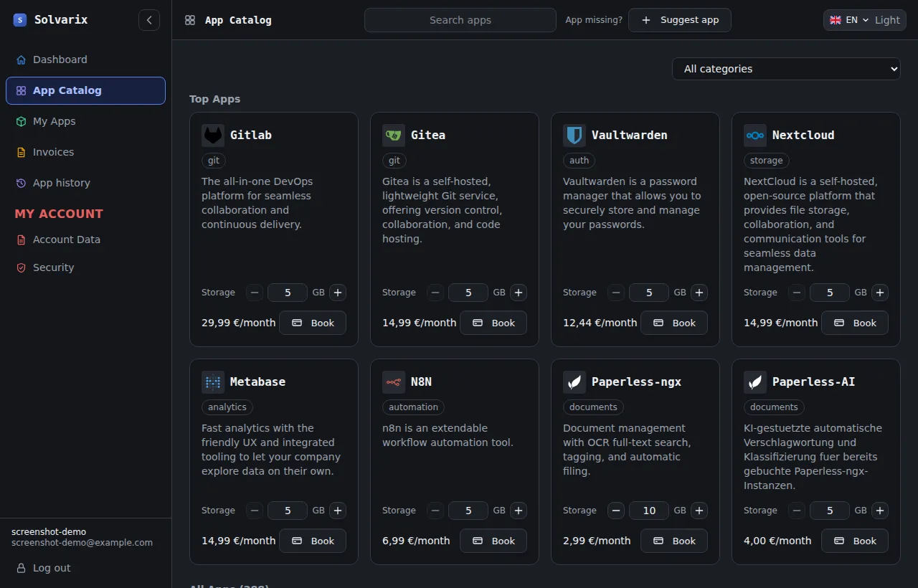This screenshot has height=588, width=918.
Task: Book the Paperless-AI app
Action: point(855,541)
